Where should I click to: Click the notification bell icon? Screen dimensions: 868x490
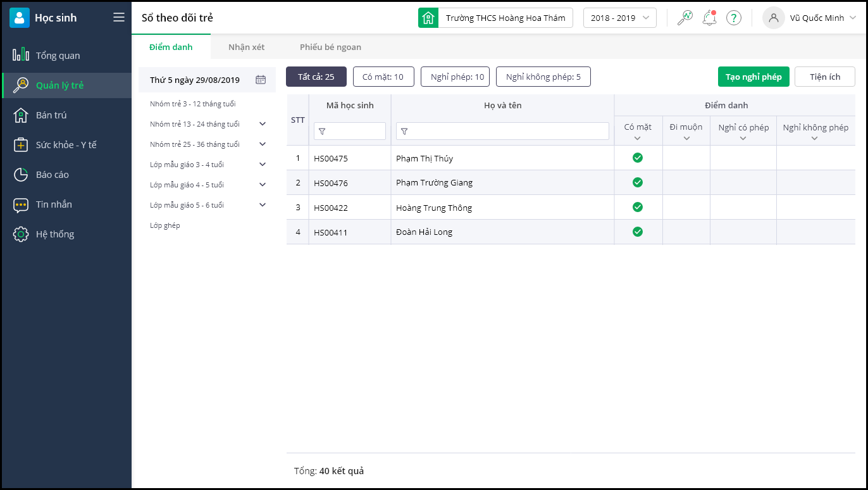pyautogui.click(x=709, y=18)
